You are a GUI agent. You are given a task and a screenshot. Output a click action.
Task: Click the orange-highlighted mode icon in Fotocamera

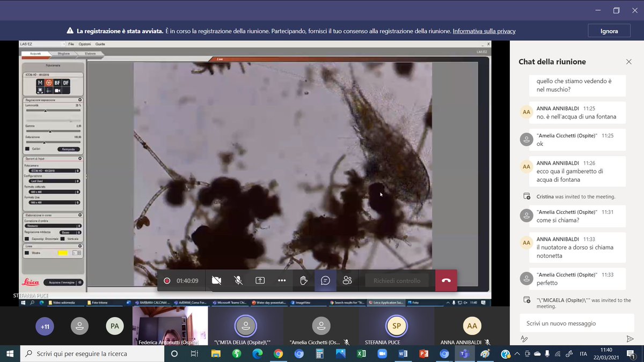49,83
